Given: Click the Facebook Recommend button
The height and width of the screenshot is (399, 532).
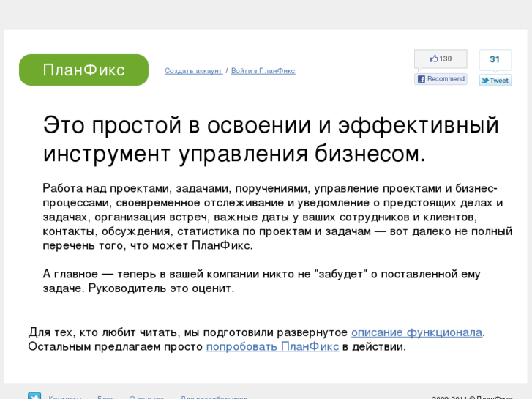Looking at the screenshot, I should tap(441, 79).
